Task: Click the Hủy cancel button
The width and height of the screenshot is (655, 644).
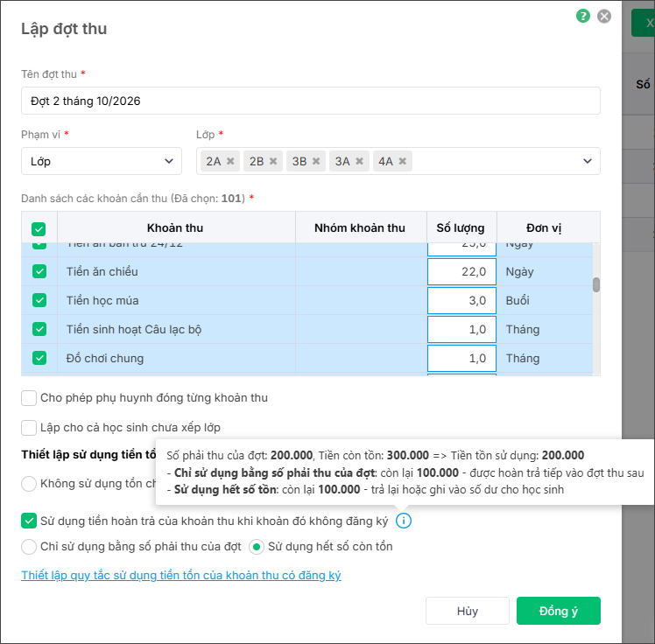Action: pos(467,611)
